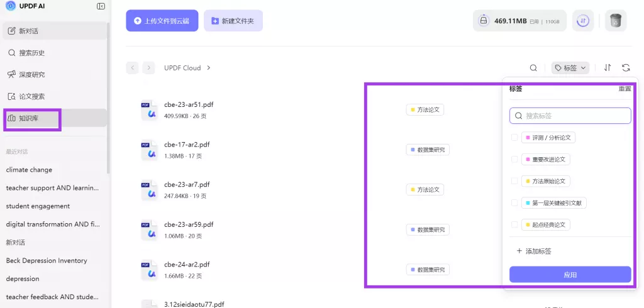
Task: Click the search magnifier icon in toolbar
Action: point(533,68)
